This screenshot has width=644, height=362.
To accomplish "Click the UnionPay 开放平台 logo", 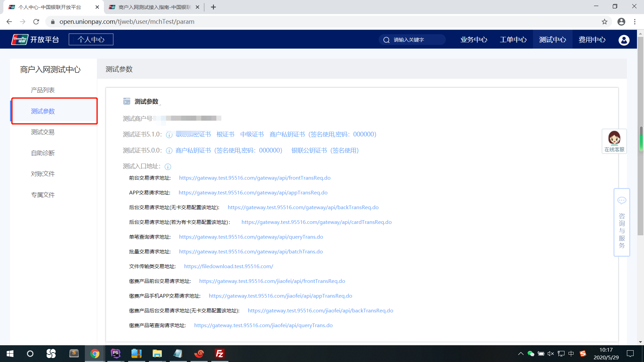I will 35,39.
